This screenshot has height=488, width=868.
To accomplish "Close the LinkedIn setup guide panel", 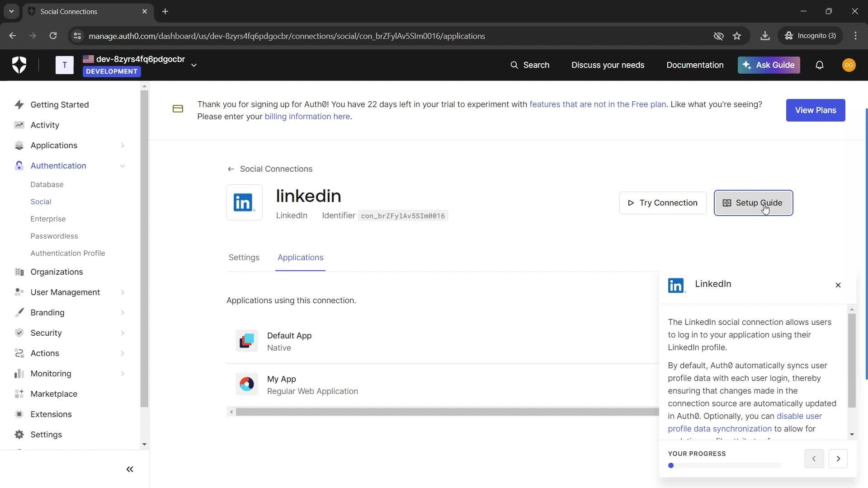I will (838, 285).
